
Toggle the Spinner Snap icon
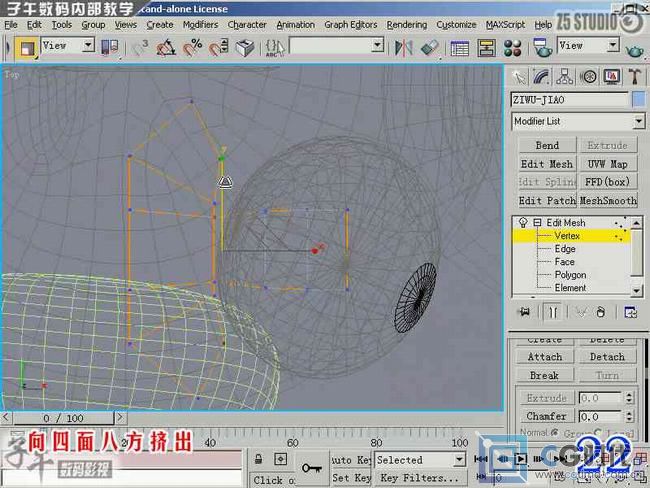click(x=218, y=48)
